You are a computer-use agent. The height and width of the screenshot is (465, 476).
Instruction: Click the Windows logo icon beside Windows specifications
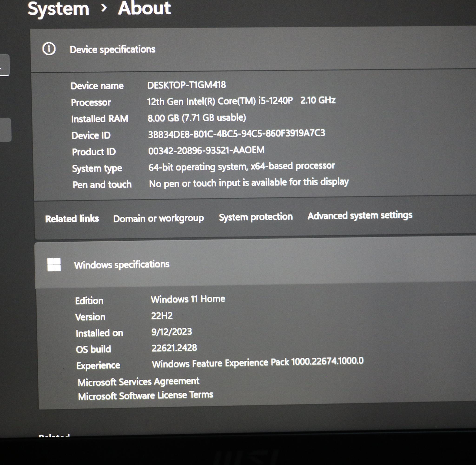54,265
